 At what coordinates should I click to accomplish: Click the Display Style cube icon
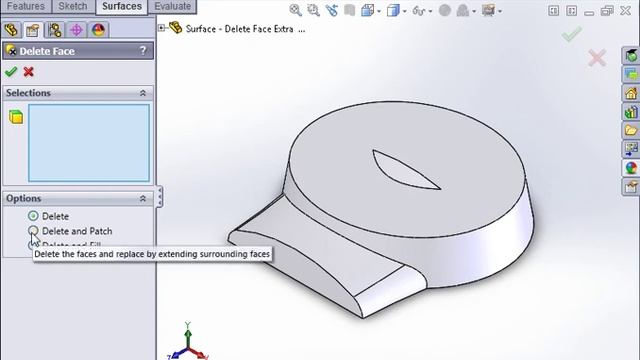coord(393,10)
